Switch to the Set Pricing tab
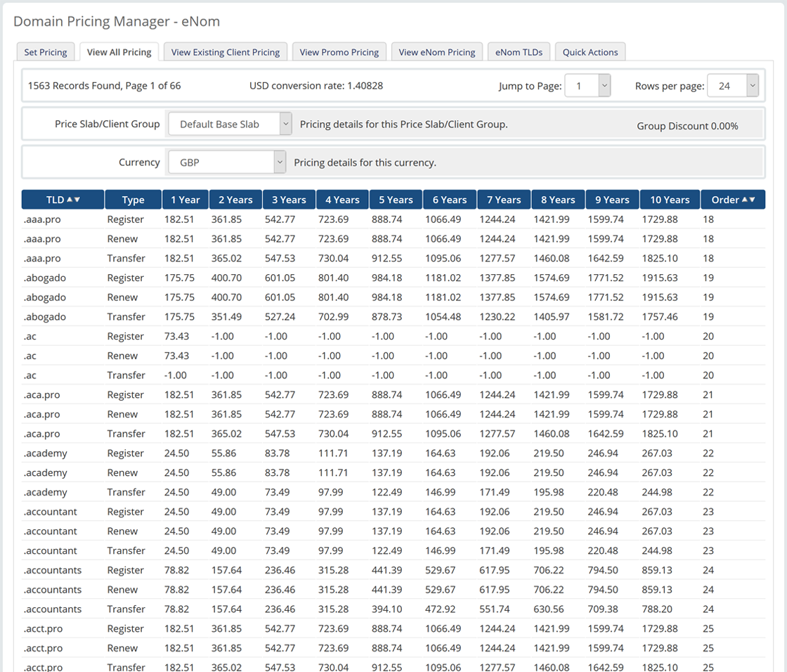Image resolution: width=787 pixels, height=672 pixels. tap(46, 52)
